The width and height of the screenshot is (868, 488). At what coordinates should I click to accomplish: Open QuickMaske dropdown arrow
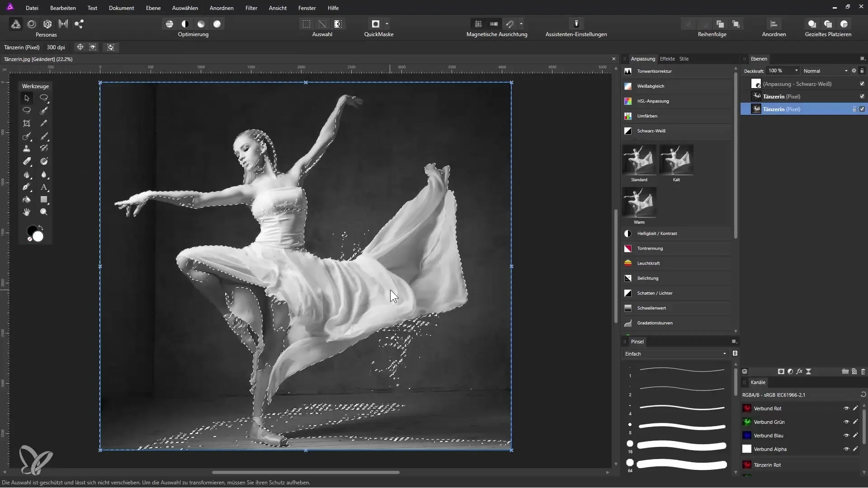[387, 24]
